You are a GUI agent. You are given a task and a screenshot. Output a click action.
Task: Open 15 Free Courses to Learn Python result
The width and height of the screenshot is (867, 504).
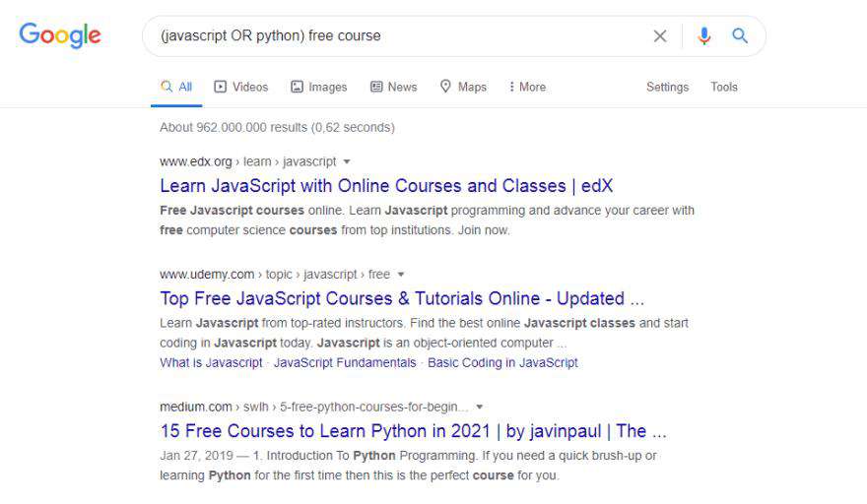pos(414,431)
